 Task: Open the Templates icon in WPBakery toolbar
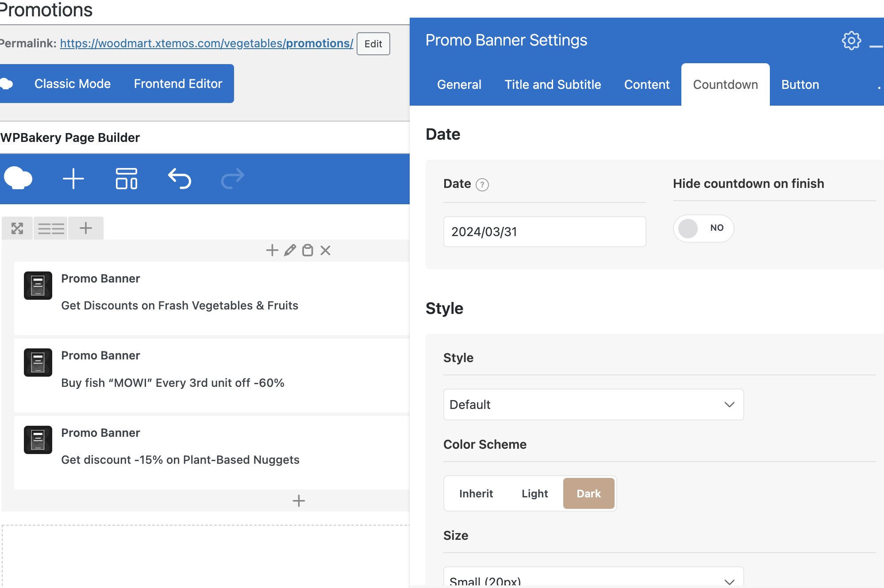[127, 179]
